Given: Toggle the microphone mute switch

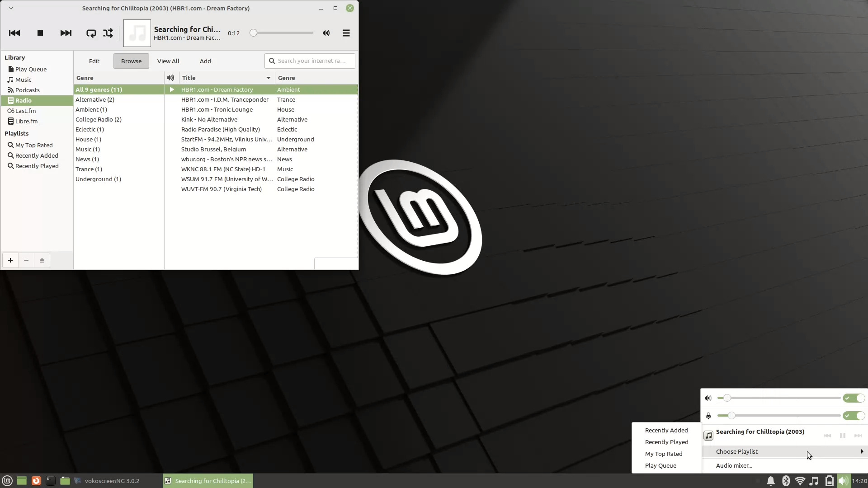Looking at the screenshot, I should click(854, 416).
